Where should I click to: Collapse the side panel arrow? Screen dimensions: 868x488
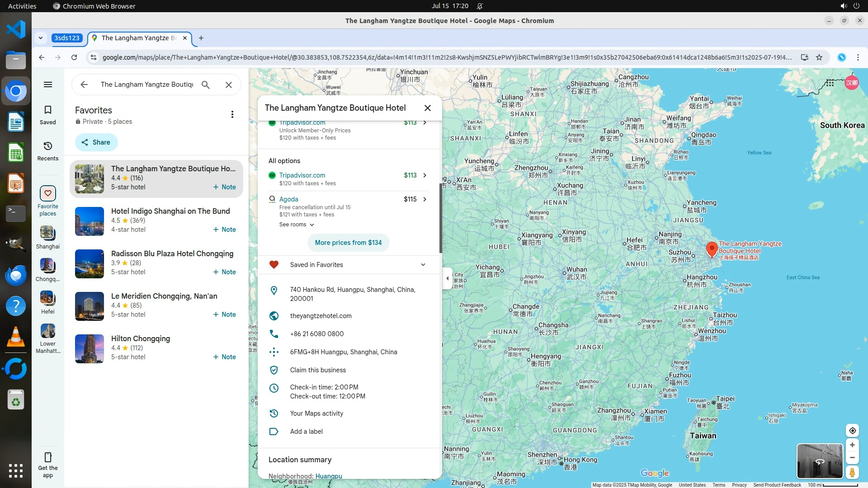coord(447,278)
